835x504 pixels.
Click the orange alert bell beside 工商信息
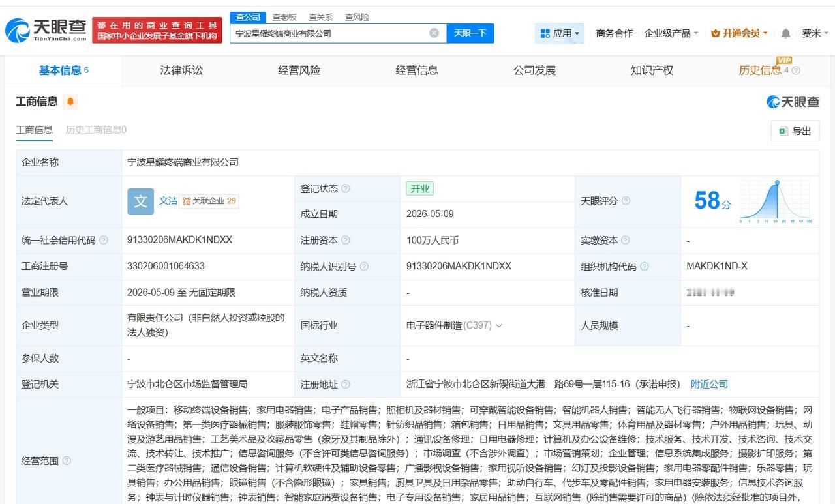click(70, 101)
